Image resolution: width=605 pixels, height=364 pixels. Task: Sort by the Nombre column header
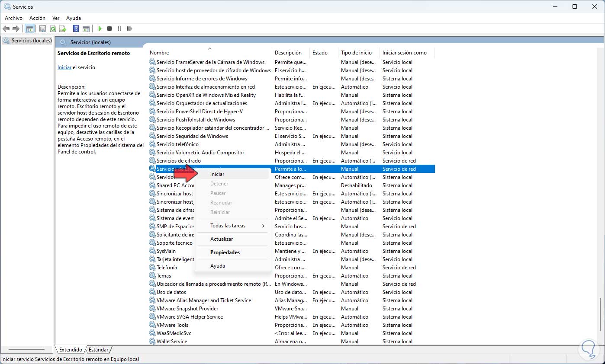point(210,53)
